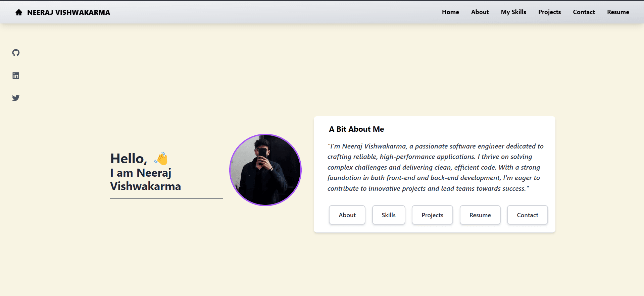Open Resume from the navigation bar
The height and width of the screenshot is (296, 644).
coord(618,12)
